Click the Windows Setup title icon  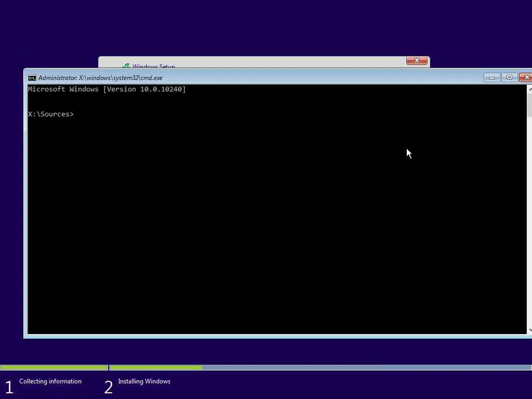[x=126, y=66]
